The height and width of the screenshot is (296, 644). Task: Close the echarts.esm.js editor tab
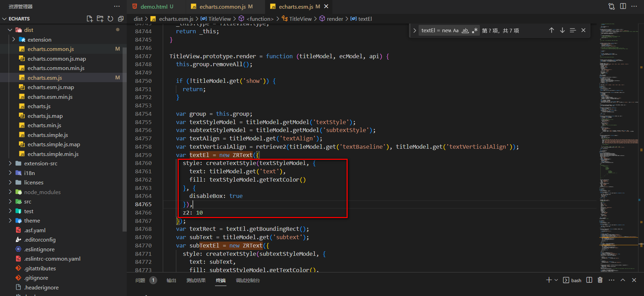click(326, 6)
